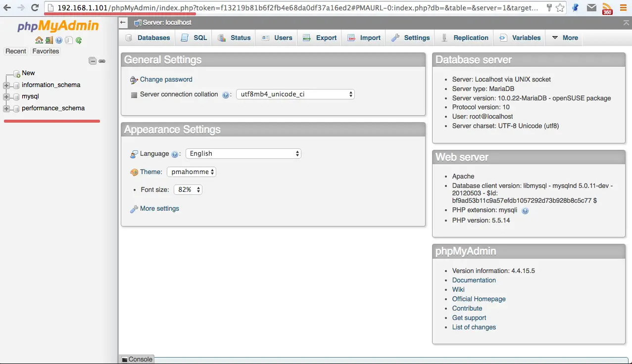Open the Theme dropdown showing pmahomme

click(192, 172)
